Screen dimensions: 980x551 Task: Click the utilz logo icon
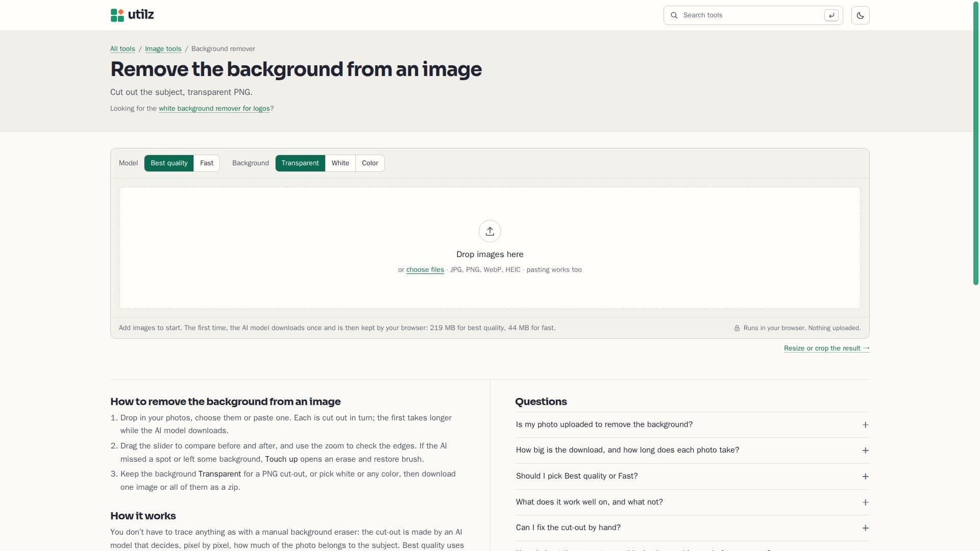pyautogui.click(x=117, y=15)
